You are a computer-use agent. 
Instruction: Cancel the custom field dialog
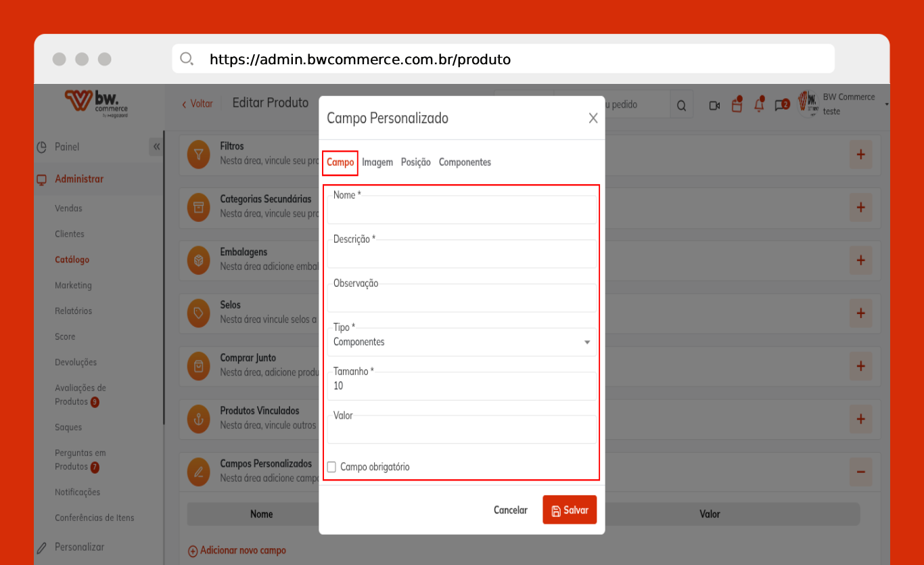pyautogui.click(x=511, y=510)
